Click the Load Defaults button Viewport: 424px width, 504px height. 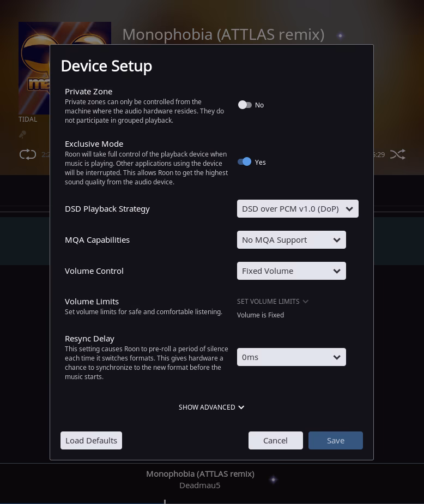91,440
